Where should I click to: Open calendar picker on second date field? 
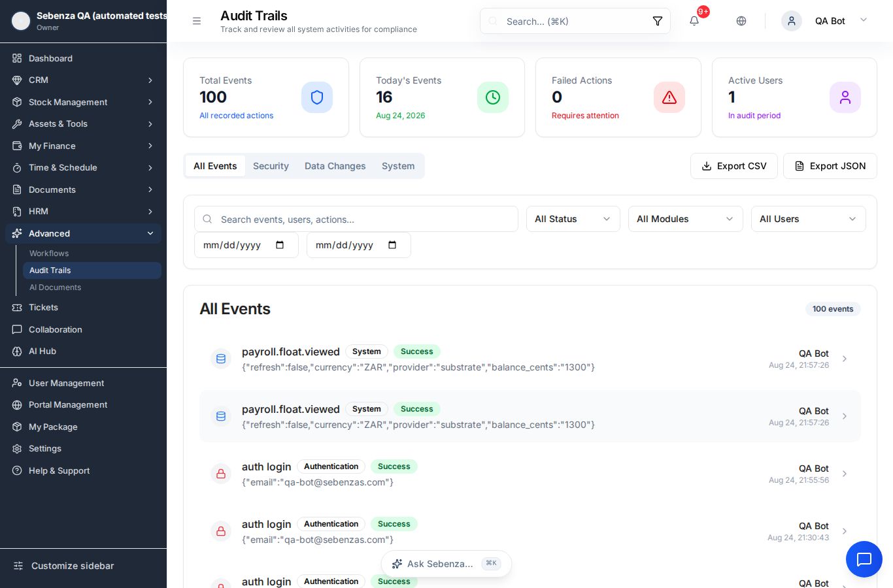tap(392, 245)
